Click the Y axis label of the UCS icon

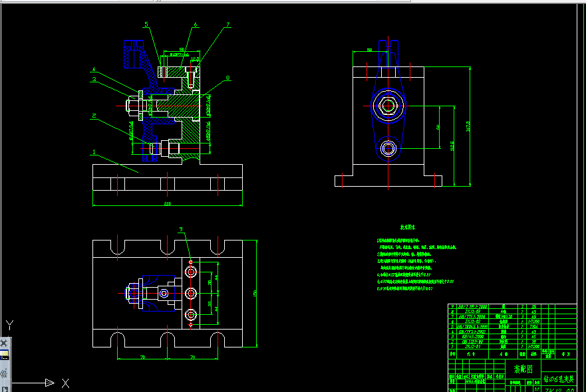coord(10,325)
